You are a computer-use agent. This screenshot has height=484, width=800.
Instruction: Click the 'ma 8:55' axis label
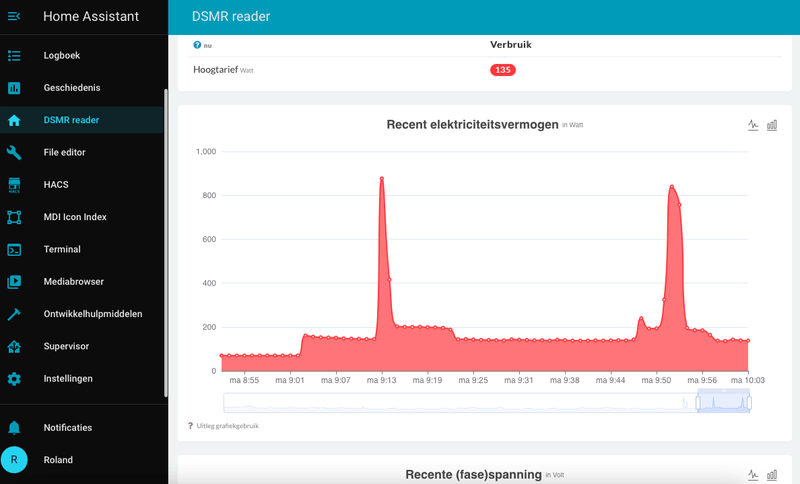click(x=244, y=380)
